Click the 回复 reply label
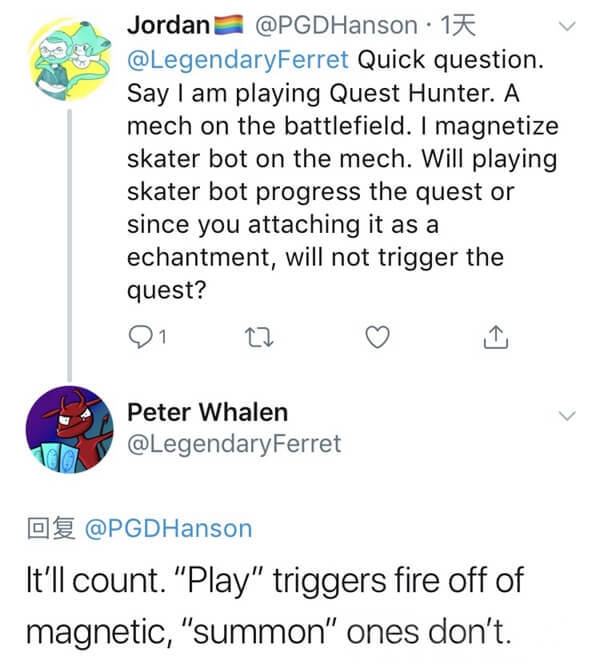 pos(52,528)
